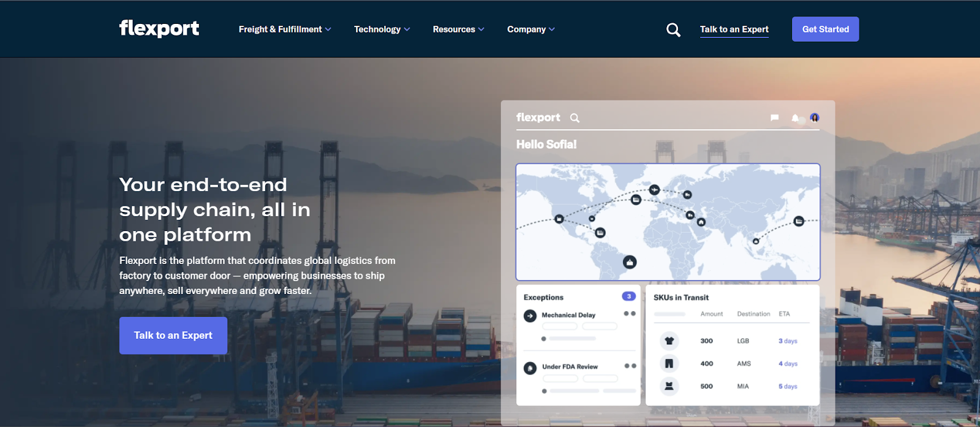Screen dimensions: 980x427
Task: Click the Exceptions heading
Action: [543, 297]
